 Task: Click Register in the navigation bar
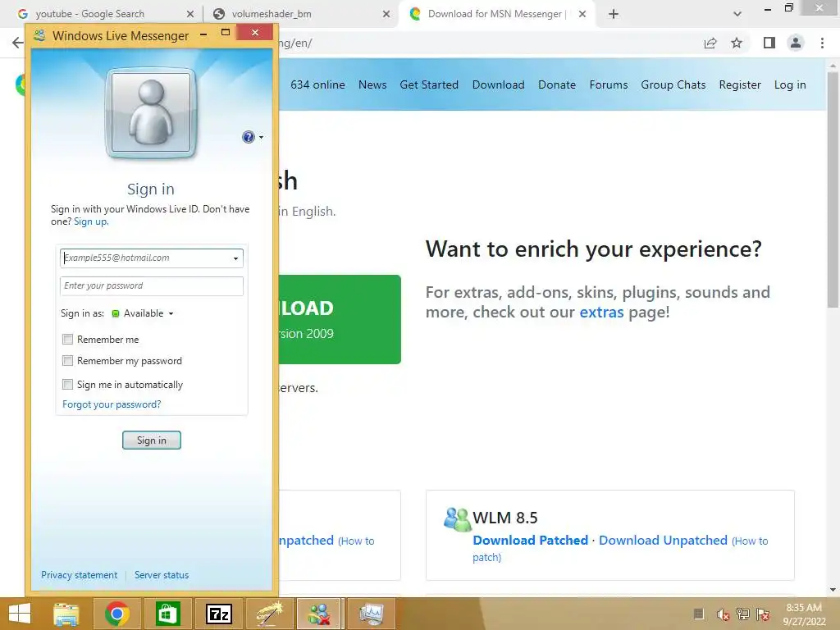coord(740,84)
